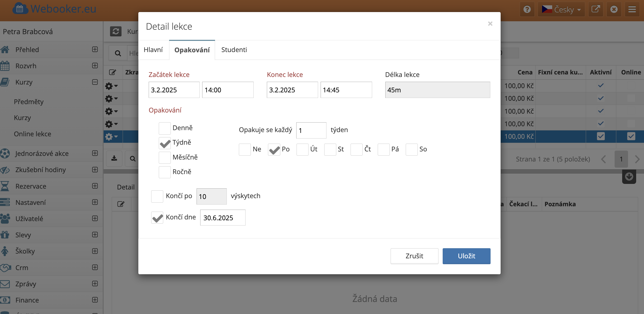Viewport: 644px width, 314px height.
Task: Enable the Denně repeat checkbox
Action: click(165, 128)
